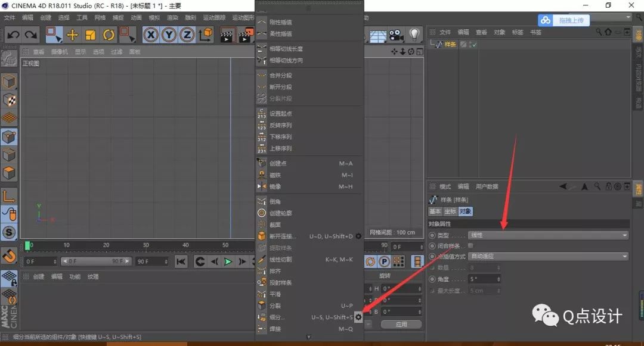Choose 创建点 from the context menu
Screen dimensions: 644x346
tap(280, 162)
